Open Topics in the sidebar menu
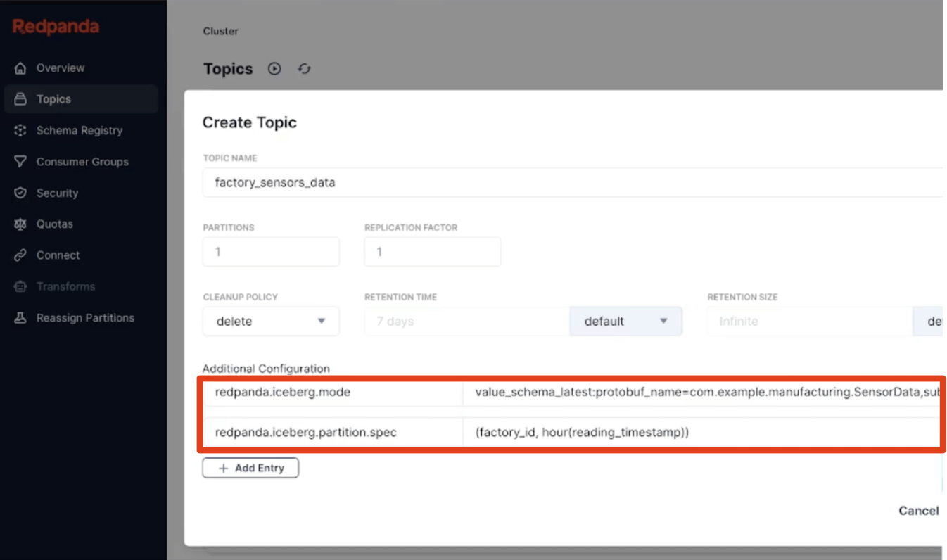Viewport: 947px width, 560px height. click(x=53, y=99)
